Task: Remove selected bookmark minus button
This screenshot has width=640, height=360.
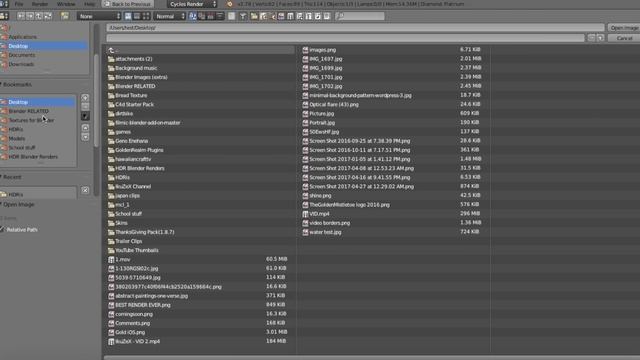Action: 85,107
